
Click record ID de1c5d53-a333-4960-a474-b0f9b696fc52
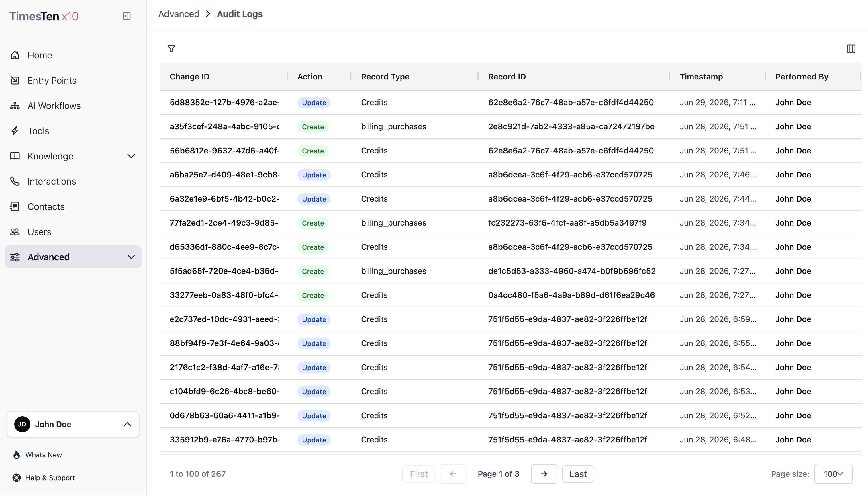(572, 271)
